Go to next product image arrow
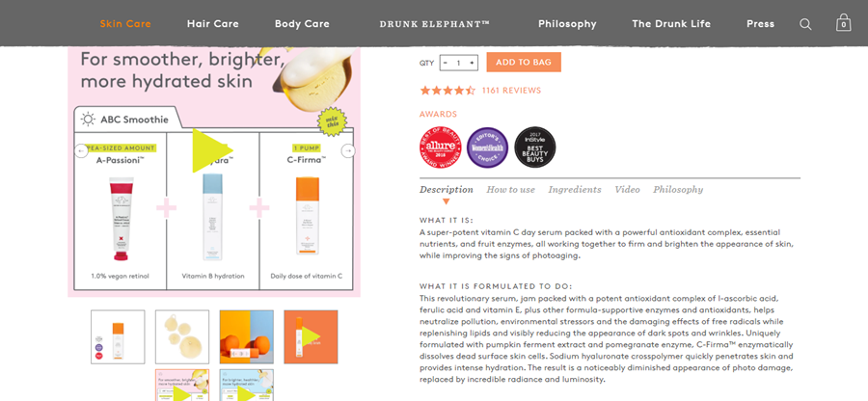Image resolution: width=868 pixels, height=401 pixels. coord(348,151)
